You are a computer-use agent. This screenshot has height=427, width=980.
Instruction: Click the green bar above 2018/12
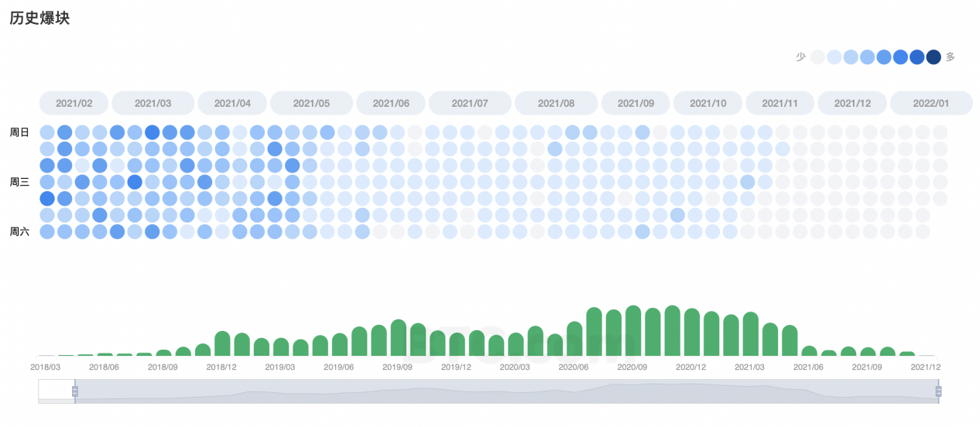[x=222, y=343]
